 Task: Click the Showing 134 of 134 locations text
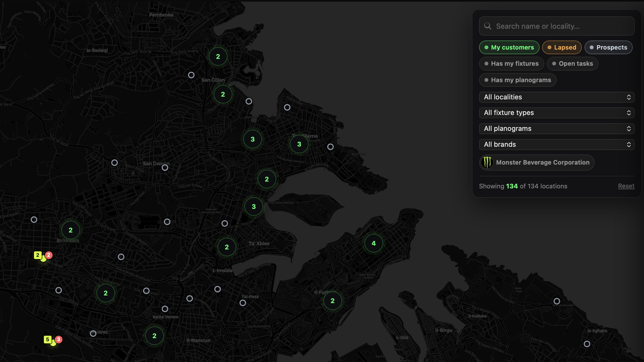pyautogui.click(x=523, y=186)
